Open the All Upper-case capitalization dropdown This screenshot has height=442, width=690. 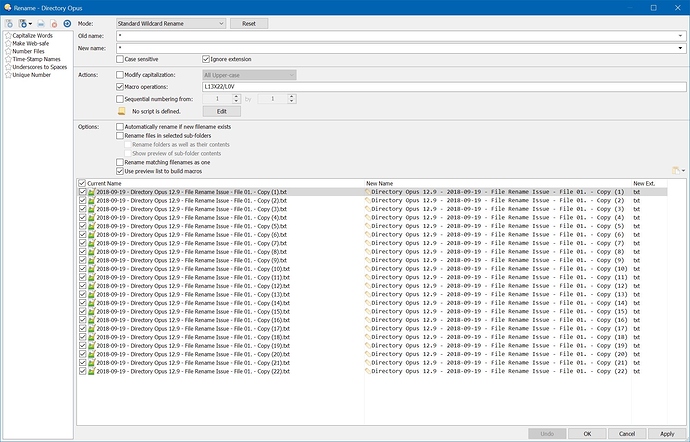click(x=249, y=75)
